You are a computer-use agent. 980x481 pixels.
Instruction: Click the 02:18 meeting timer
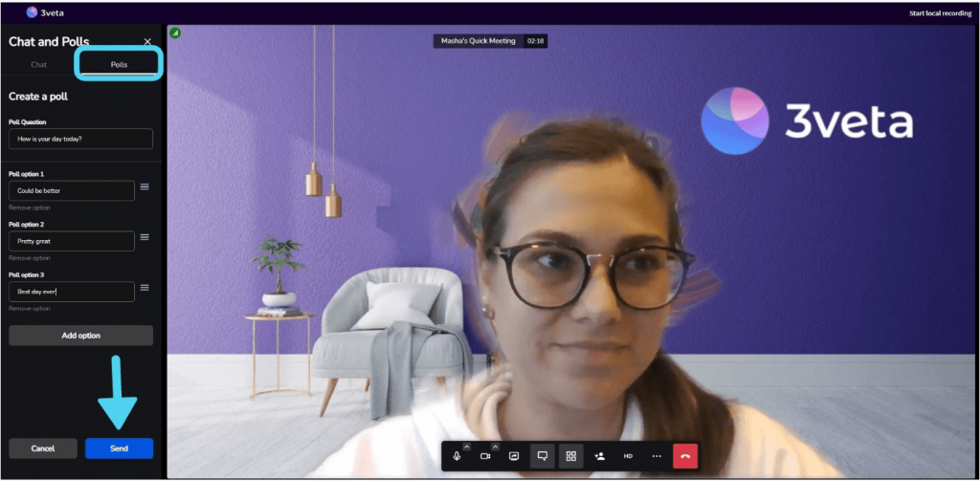(x=535, y=40)
